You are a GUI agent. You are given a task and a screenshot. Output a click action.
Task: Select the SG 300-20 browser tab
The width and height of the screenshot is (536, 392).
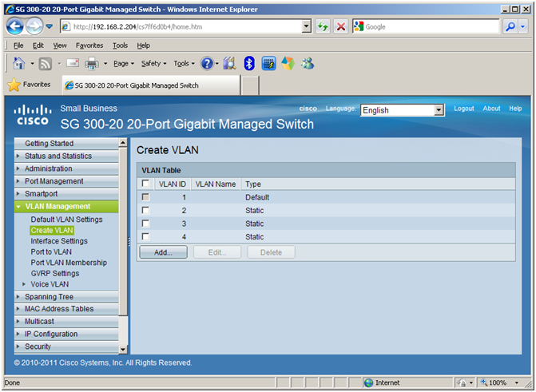click(x=151, y=85)
